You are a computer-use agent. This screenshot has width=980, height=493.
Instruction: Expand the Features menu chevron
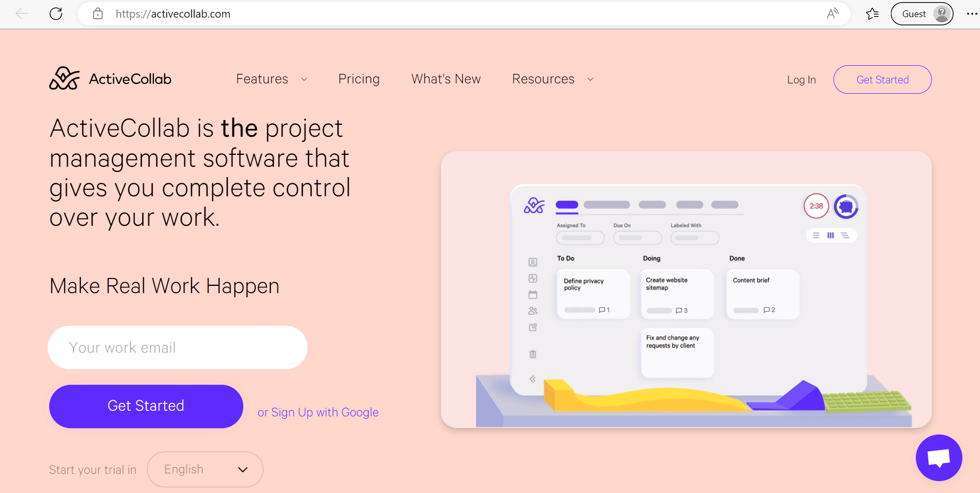click(304, 79)
